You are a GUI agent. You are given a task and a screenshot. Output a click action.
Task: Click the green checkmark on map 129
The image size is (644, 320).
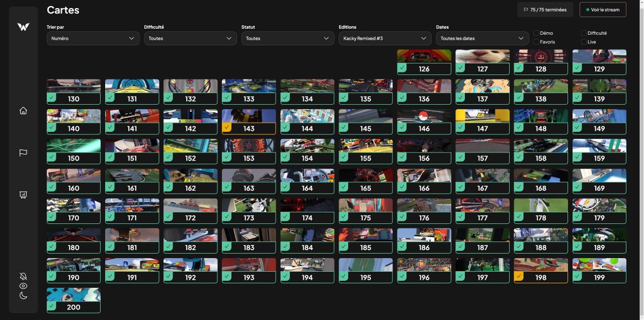coord(577,68)
